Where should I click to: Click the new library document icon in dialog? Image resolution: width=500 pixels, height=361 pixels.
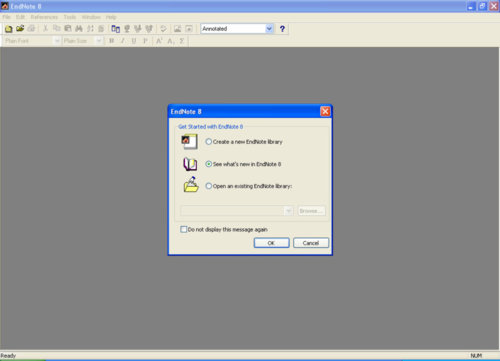(190, 142)
